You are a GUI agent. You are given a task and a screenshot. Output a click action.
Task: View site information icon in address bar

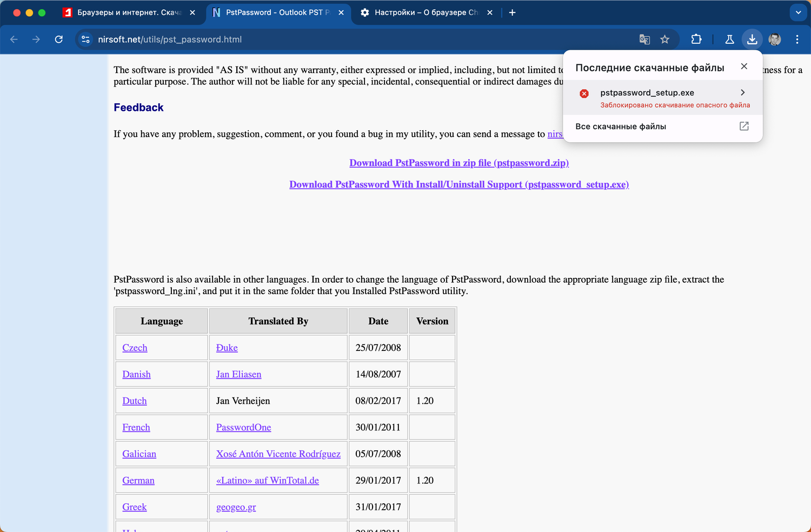[85, 39]
